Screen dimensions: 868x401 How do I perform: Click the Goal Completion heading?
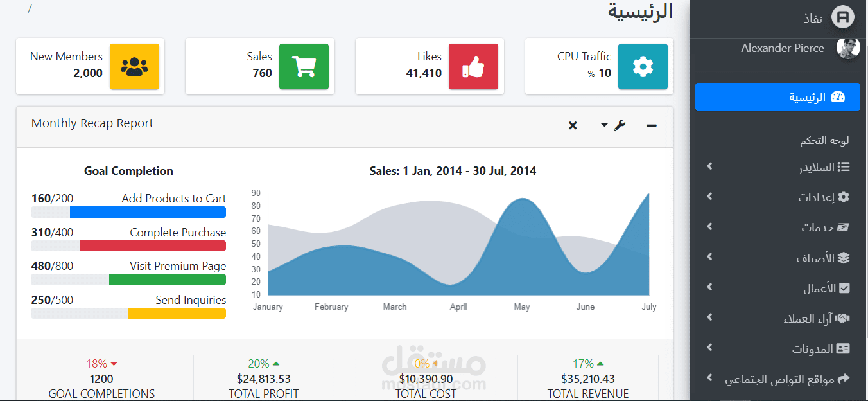(x=128, y=171)
